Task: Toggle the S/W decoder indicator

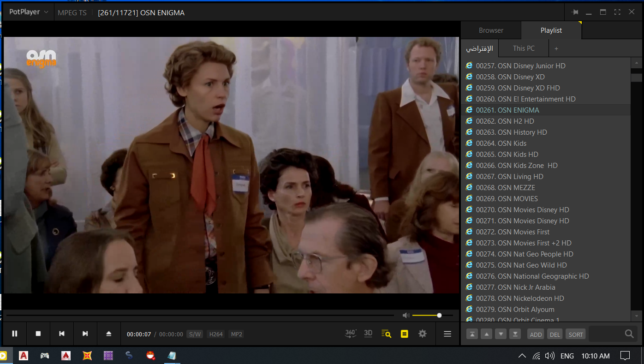Action: (195, 334)
